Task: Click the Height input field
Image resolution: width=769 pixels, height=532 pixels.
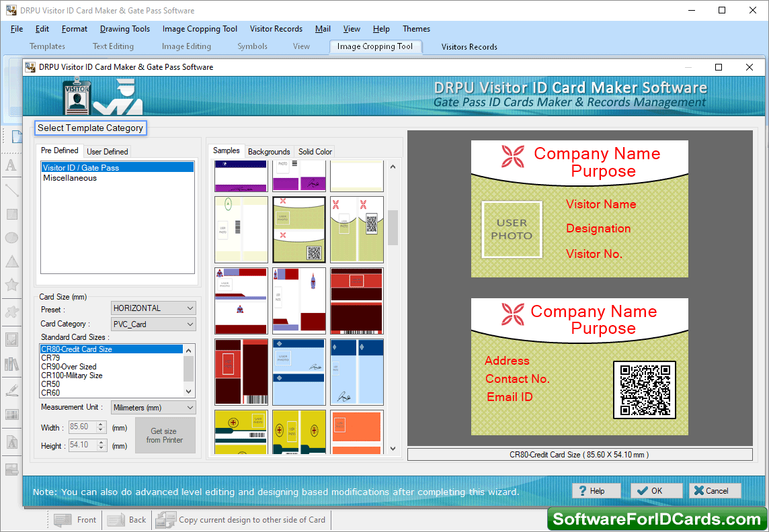Action: coord(83,445)
